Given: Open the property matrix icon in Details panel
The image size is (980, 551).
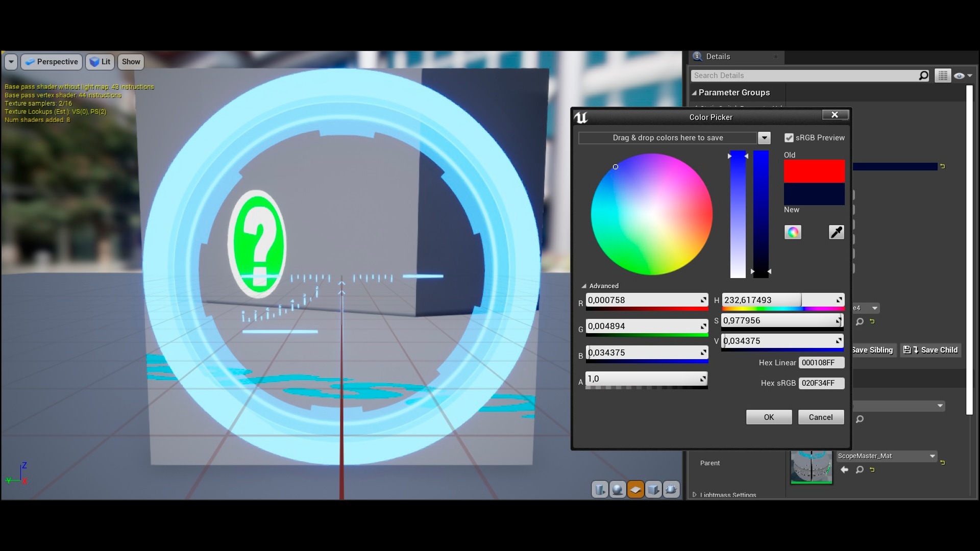Looking at the screenshot, I should [942, 75].
